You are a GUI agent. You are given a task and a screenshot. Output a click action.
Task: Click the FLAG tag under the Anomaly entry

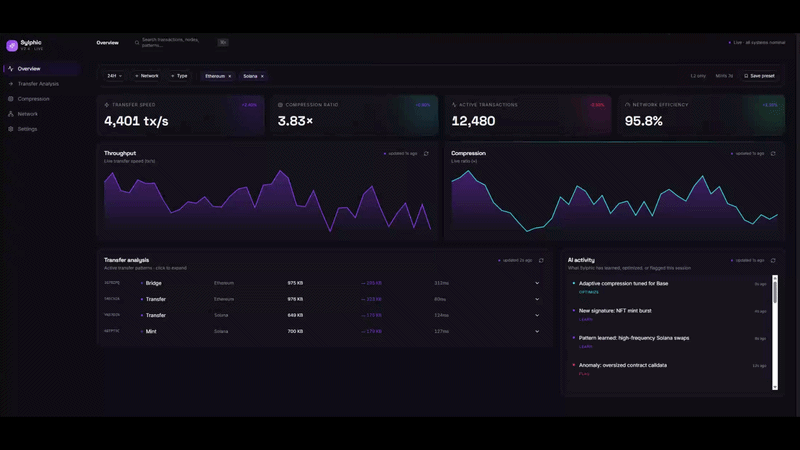(x=584, y=374)
